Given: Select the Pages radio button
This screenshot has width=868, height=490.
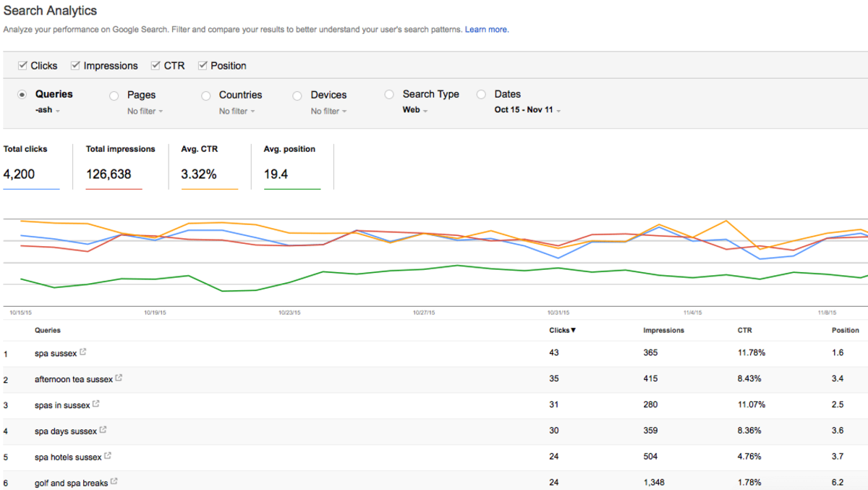Looking at the screenshot, I should 114,95.
